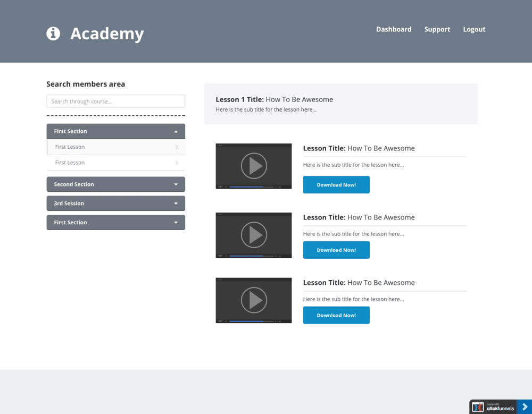Image resolution: width=532 pixels, height=414 pixels.
Task: Play the second lesson video thumbnail
Action: click(x=254, y=234)
